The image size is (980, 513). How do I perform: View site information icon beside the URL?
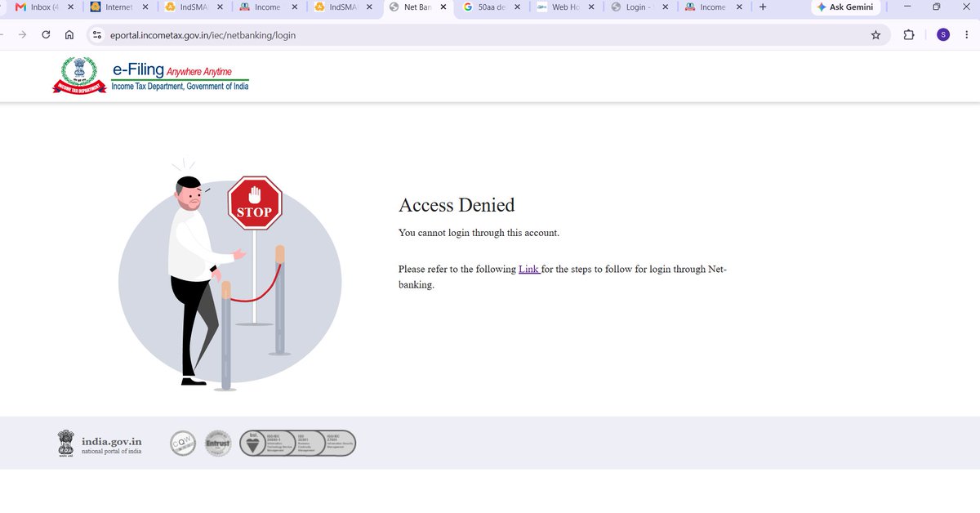point(97,35)
